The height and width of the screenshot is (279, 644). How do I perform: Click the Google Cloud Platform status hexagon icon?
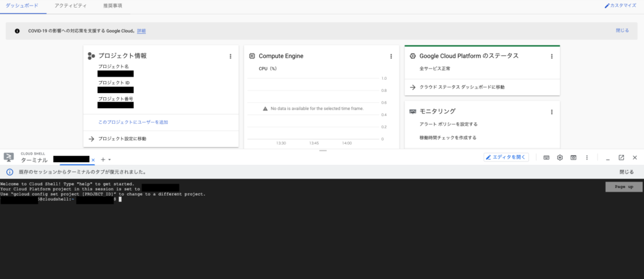(413, 56)
